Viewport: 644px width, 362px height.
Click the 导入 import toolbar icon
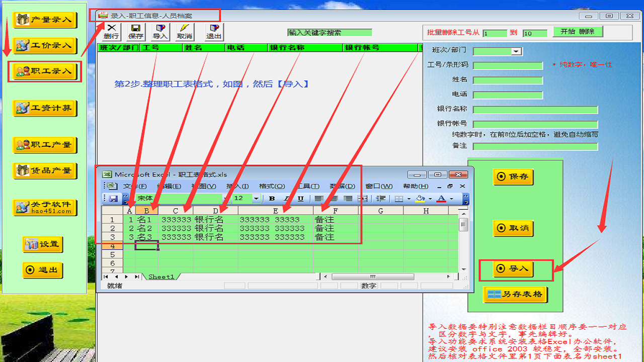(x=160, y=32)
